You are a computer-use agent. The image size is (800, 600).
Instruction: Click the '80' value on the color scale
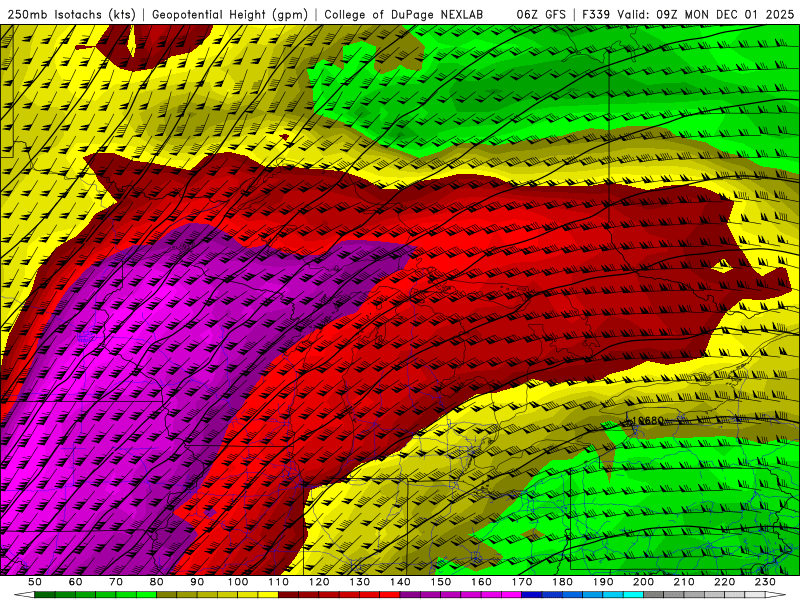[x=157, y=582]
